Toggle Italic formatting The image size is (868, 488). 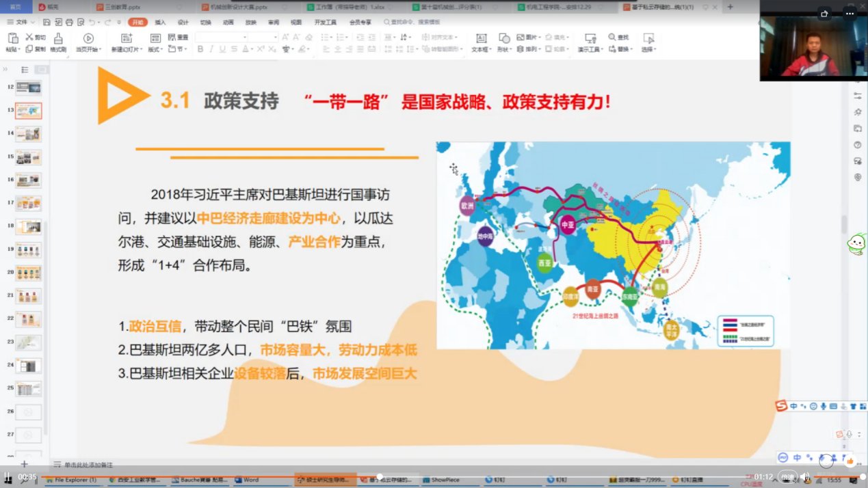(211, 49)
